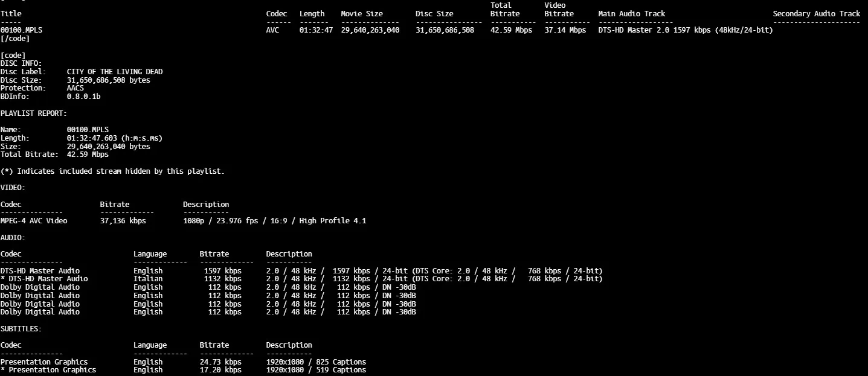Select the BDInfo version 0.8.0.1b text
Viewport: 868px width, 376px height.
tap(83, 97)
